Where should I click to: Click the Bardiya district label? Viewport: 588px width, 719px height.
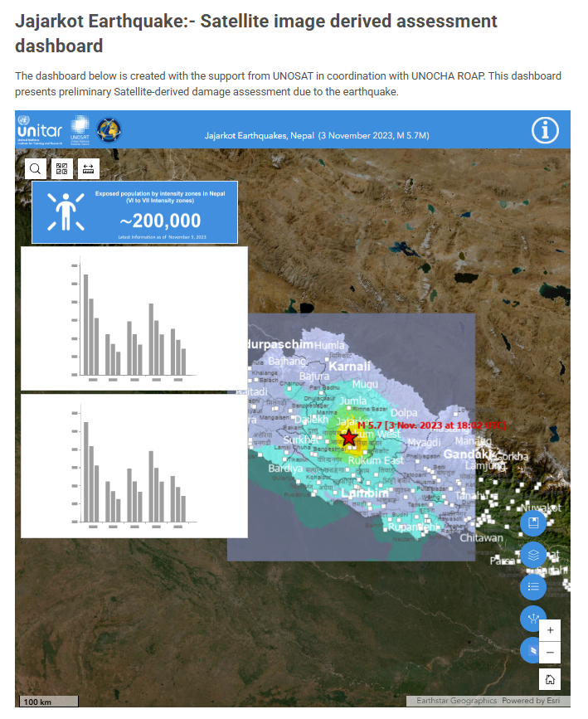(285, 469)
